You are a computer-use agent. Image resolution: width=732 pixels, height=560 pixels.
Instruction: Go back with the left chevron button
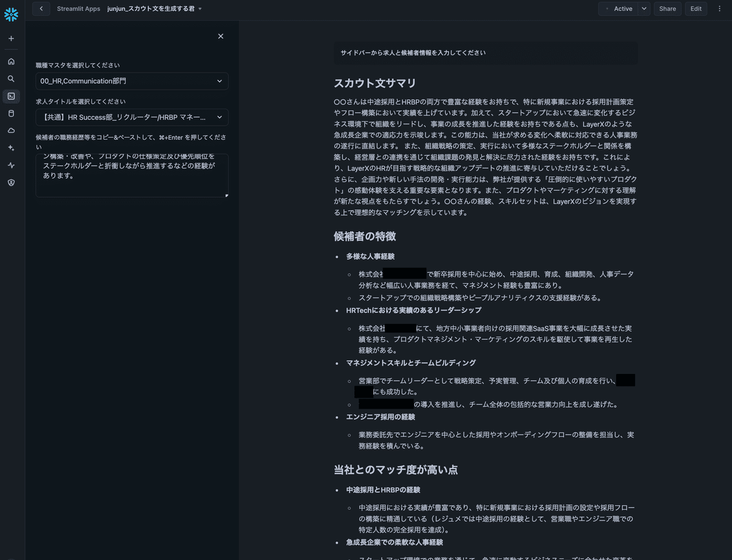point(41,9)
